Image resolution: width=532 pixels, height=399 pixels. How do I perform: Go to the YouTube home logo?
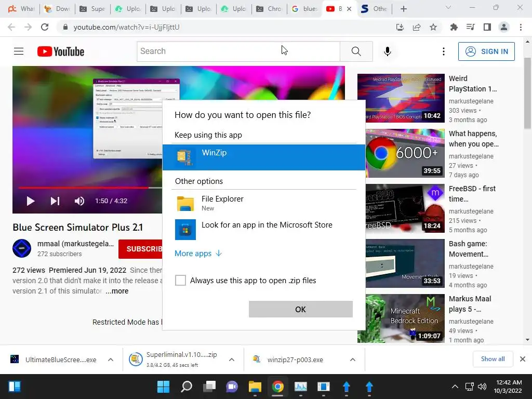point(61,51)
